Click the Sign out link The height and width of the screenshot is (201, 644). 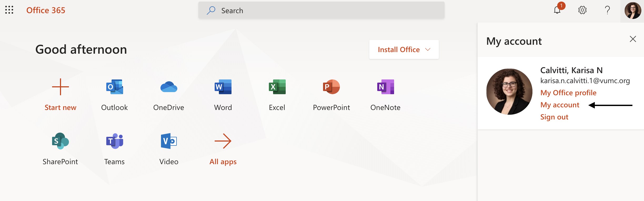click(554, 117)
